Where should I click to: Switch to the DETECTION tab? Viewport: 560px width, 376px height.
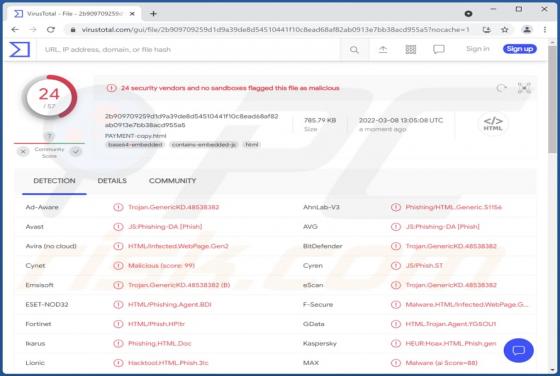pyautogui.click(x=54, y=181)
